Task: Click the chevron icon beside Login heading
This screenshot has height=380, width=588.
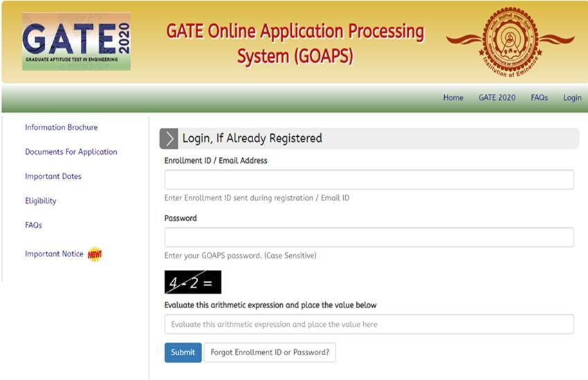Action: click(x=169, y=138)
